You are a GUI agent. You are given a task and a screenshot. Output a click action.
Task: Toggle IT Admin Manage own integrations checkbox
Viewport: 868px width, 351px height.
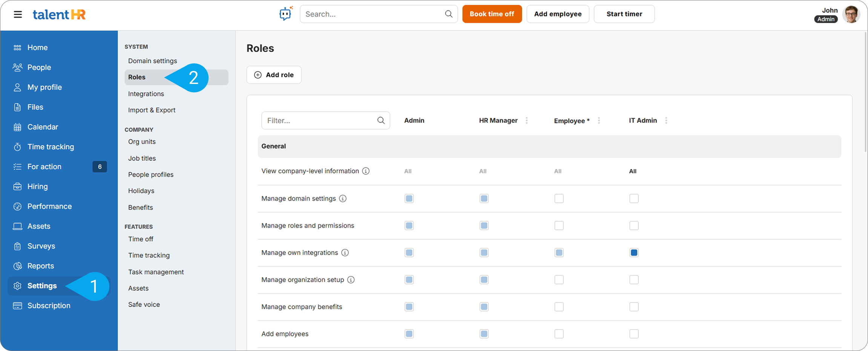tap(634, 253)
